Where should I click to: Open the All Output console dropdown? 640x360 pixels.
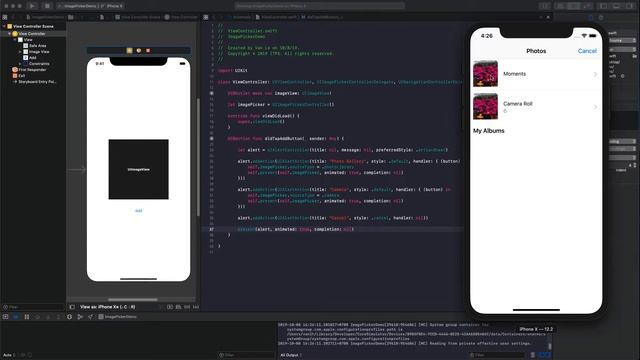click(x=291, y=355)
